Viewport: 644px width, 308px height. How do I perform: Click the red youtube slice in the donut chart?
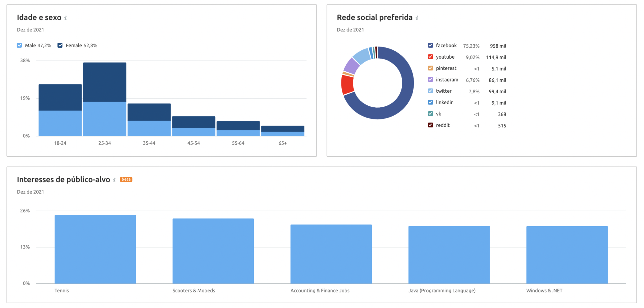(x=348, y=84)
